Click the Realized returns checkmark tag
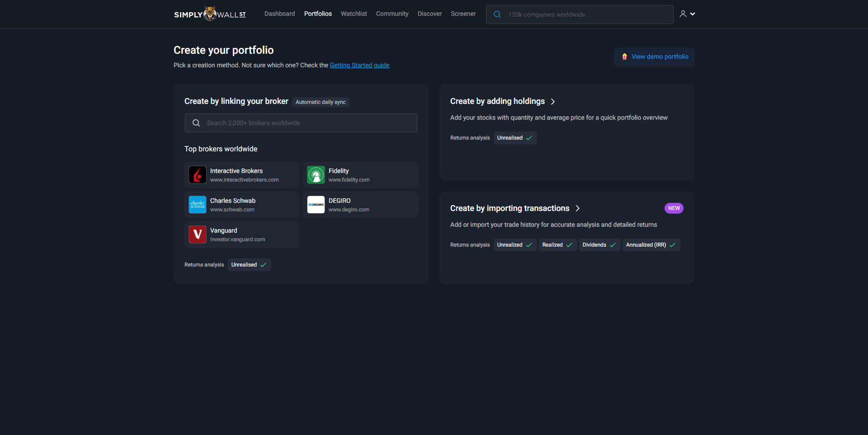868x435 pixels. (x=557, y=245)
